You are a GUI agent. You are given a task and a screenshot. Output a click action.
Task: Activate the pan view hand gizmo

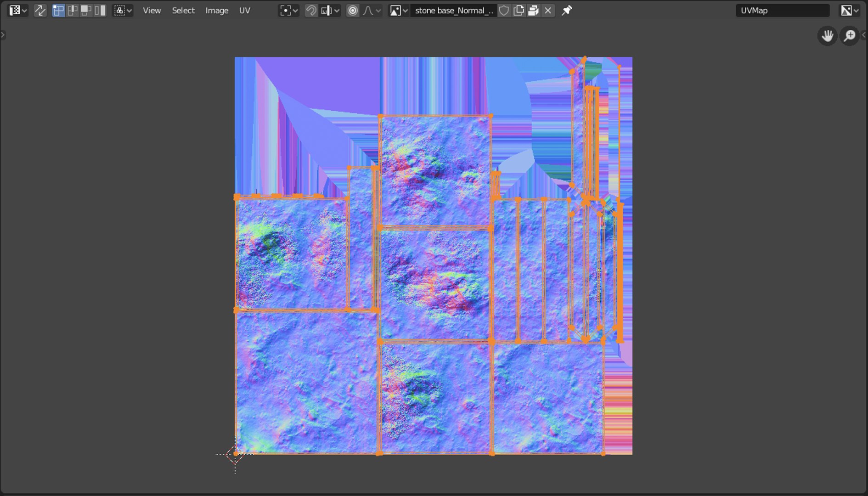pyautogui.click(x=828, y=35)
